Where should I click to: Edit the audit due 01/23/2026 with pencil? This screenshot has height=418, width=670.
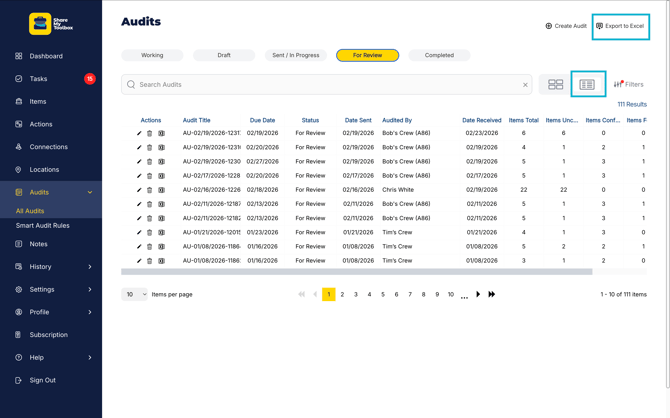point(139,233)
